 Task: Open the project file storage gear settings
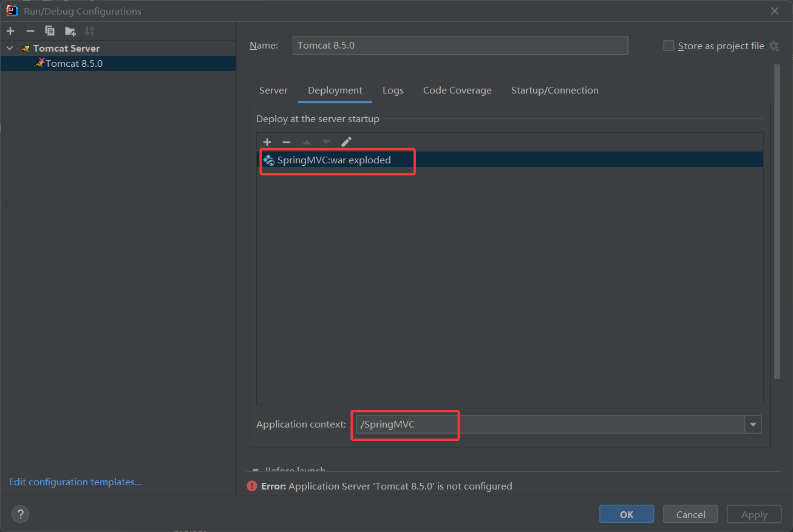click(774, 46)
